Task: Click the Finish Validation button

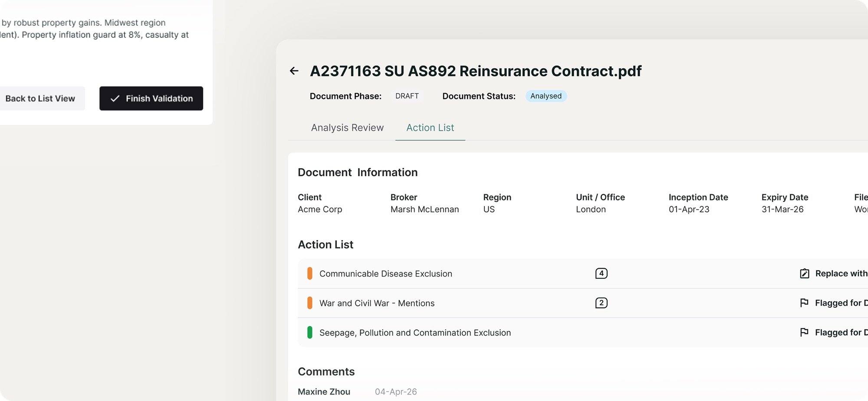Action: [x=151, y=98]
